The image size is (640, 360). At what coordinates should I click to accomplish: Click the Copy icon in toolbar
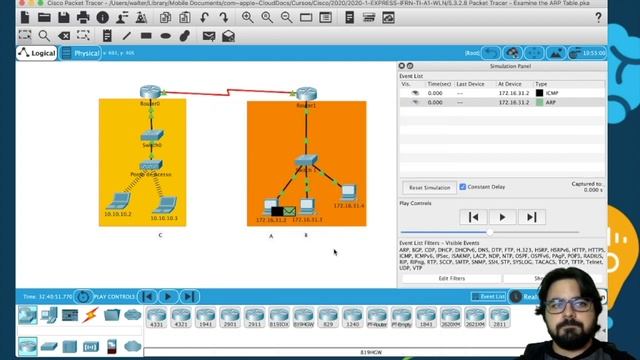coord(165,18)
